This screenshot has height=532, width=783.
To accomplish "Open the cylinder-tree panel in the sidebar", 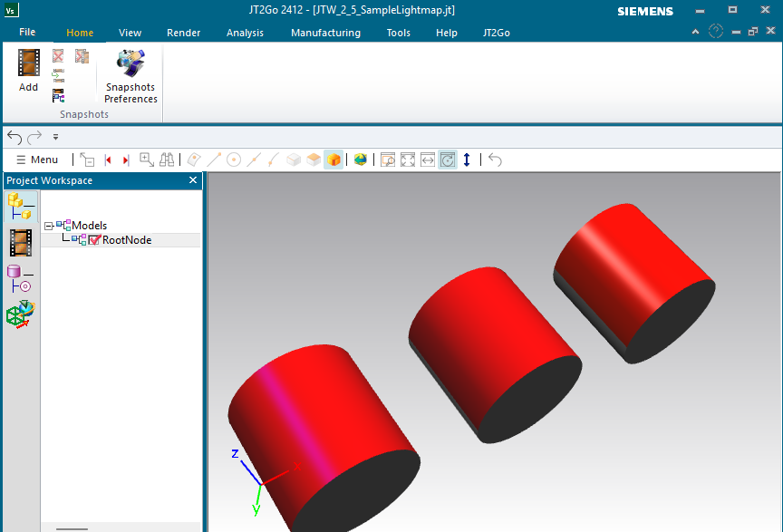I will pos(21,278).
